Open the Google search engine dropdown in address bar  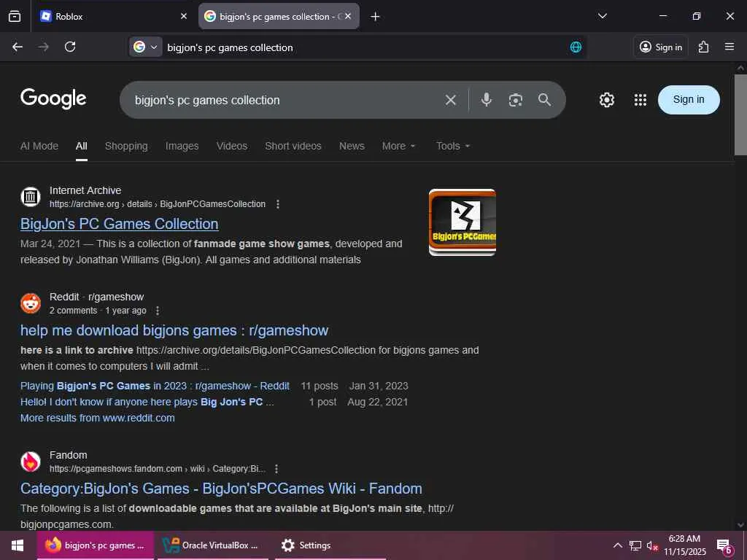click(146, 47)
